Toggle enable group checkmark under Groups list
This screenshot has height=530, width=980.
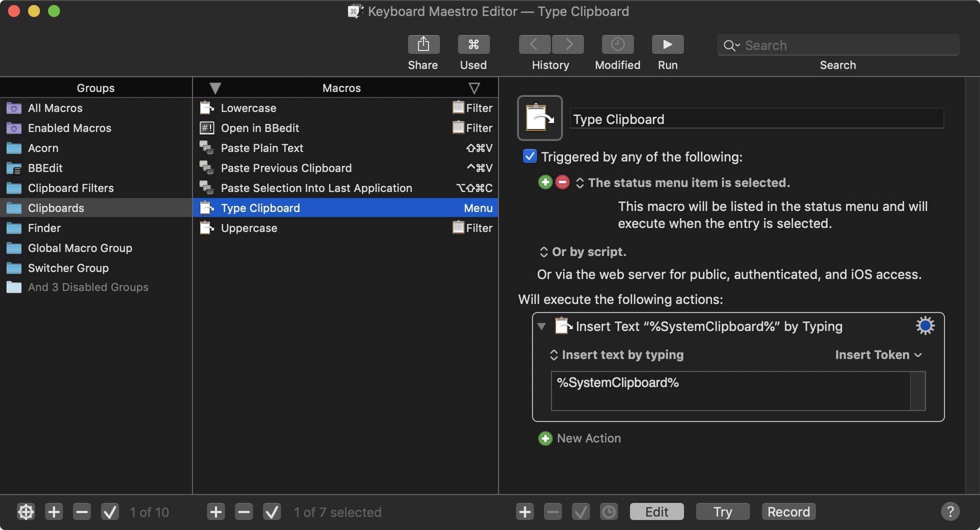110,512
